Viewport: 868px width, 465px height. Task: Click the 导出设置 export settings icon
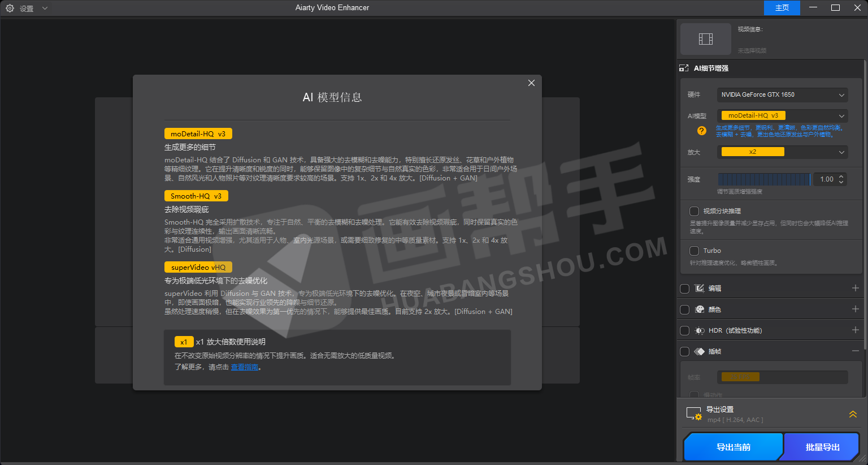tap(693, 414)
